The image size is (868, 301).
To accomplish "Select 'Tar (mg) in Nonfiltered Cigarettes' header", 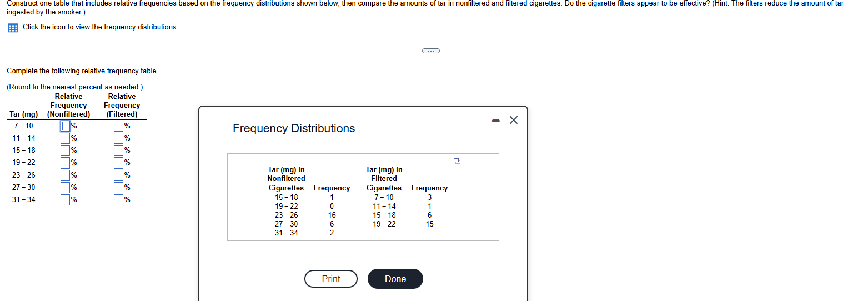I will [x=286, y=179].
